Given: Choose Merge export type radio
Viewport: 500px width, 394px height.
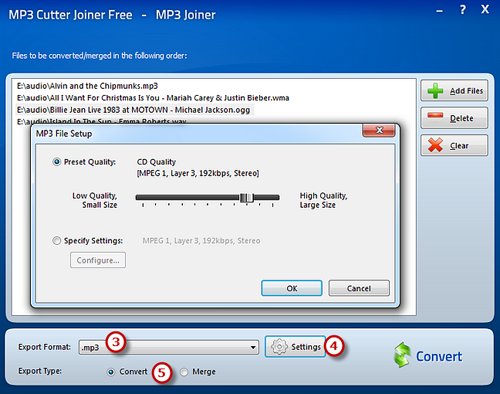Looking at the screenshot, I should click(184, 372).
